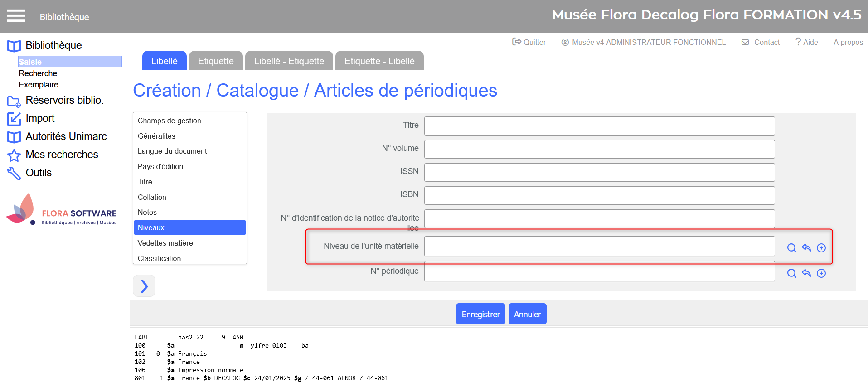The height and width of the screenshot is (392, 868).
Task: Switch to the Etiquette tab
Action: point(216,61)
